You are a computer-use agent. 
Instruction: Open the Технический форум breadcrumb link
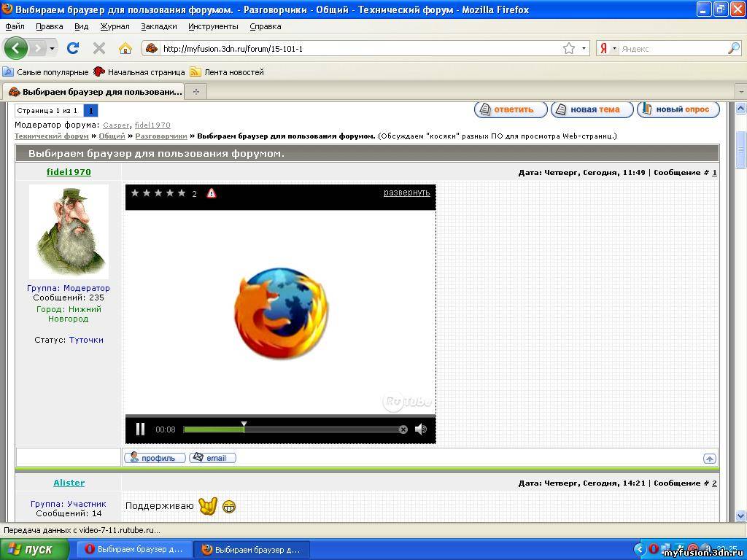(52, 136)
